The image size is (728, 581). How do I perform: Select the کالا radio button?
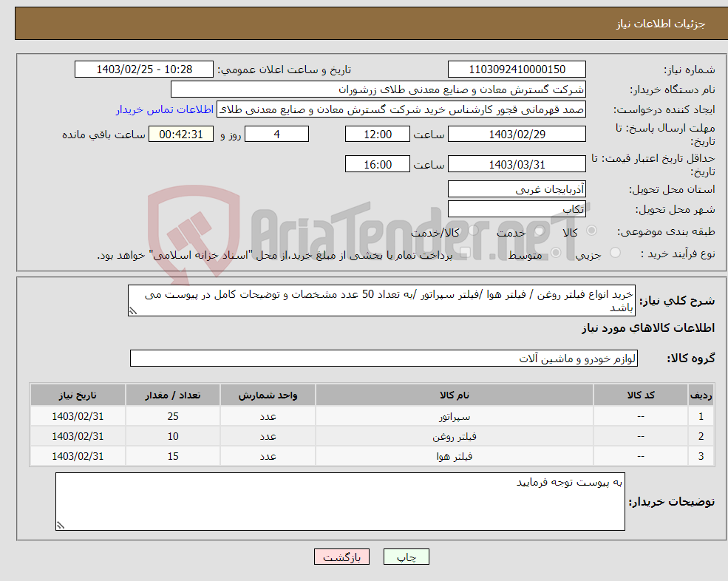click(591, 231)
